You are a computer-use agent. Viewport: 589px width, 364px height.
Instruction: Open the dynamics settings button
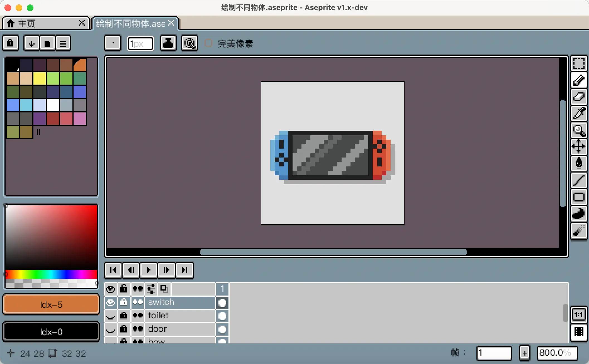(x=189, y=43)
